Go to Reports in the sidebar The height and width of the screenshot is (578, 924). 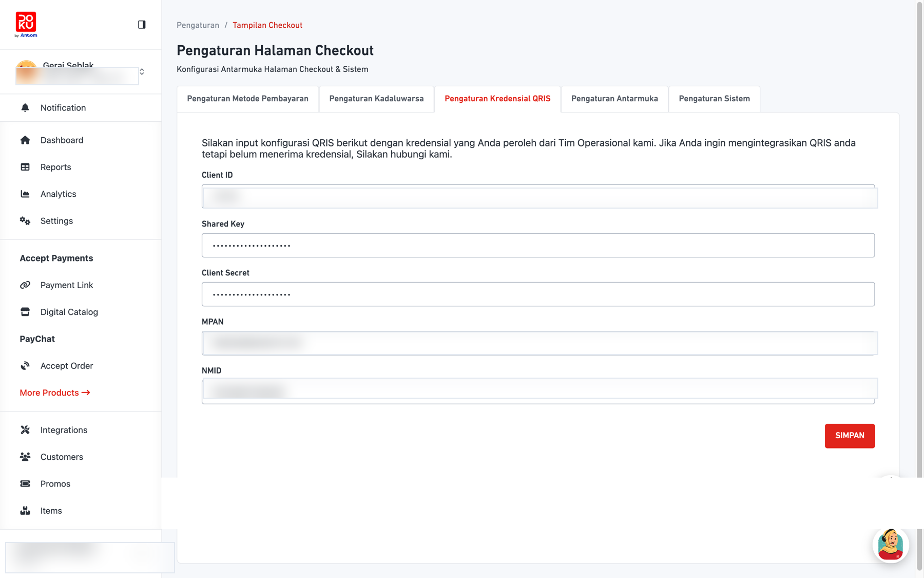tap(55, 167)
